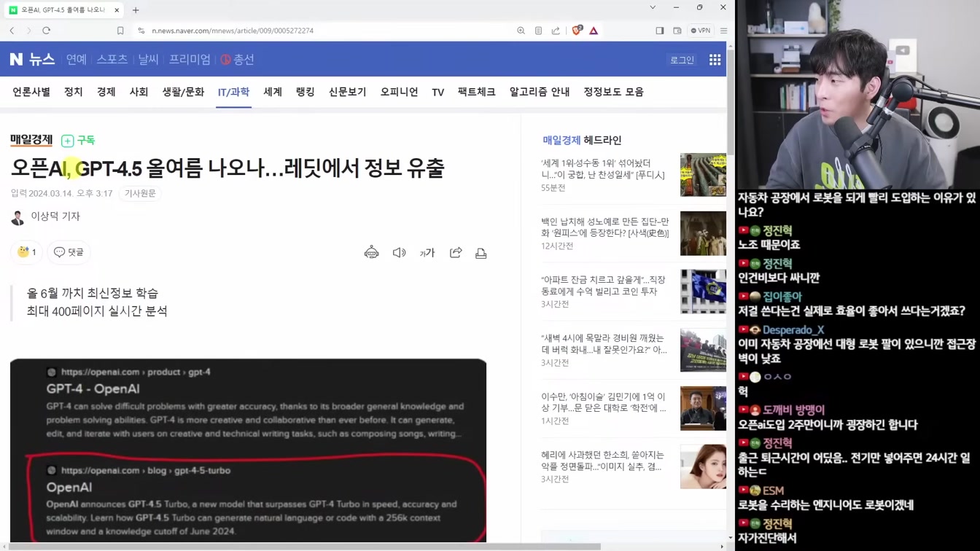
Task: Select the 경제 tab
Action: point(106,92)
